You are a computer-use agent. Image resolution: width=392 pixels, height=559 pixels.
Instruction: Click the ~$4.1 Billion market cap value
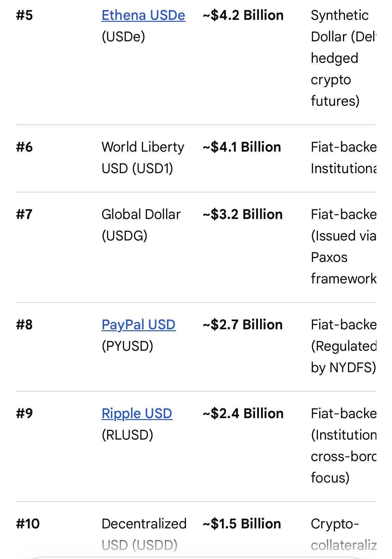point(242,147)
